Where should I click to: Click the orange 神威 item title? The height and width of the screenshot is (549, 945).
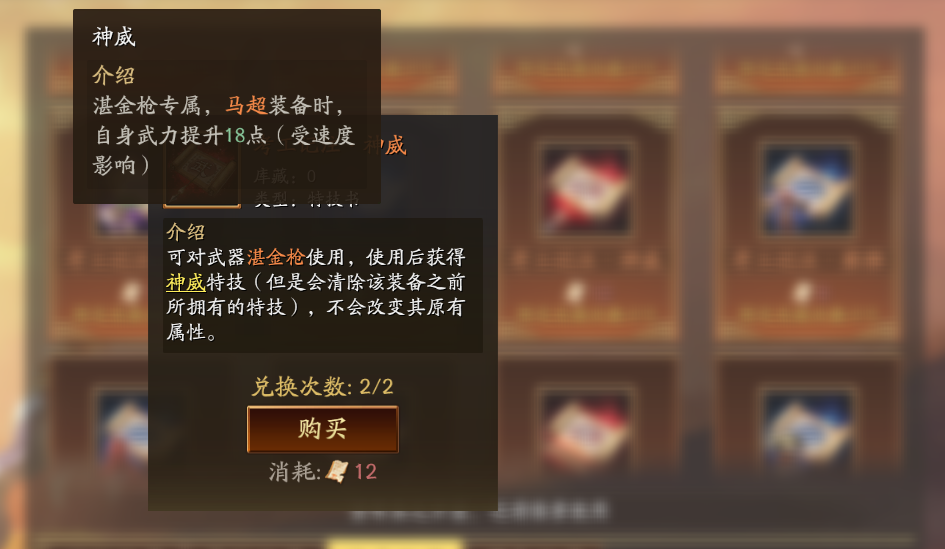[386, 145]
